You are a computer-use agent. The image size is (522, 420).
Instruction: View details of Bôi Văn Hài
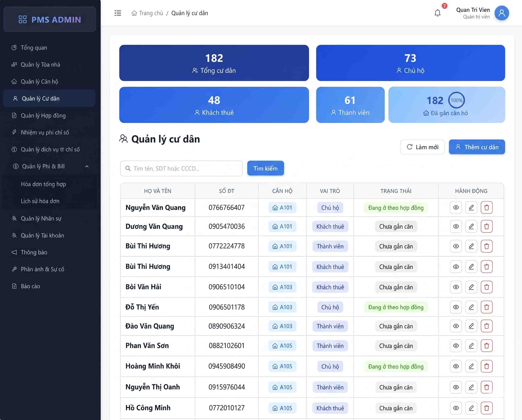coord(456,287)
